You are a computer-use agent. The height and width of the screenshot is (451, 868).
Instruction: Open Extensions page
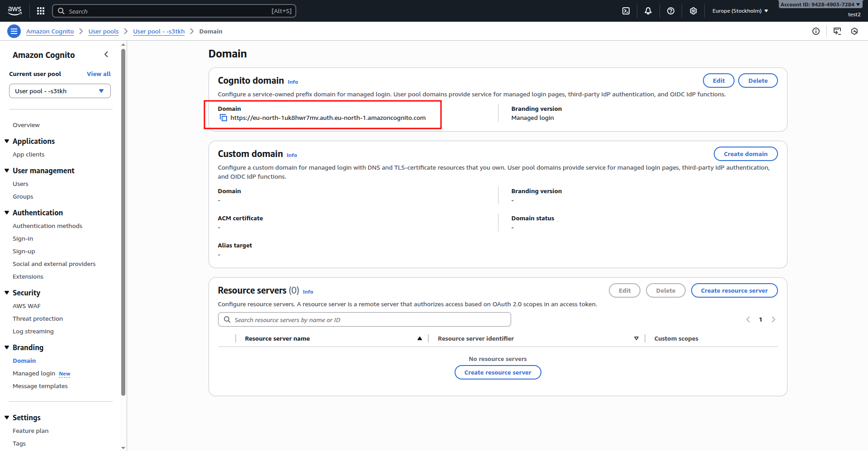pyautogui.click(x=28, y=276)
